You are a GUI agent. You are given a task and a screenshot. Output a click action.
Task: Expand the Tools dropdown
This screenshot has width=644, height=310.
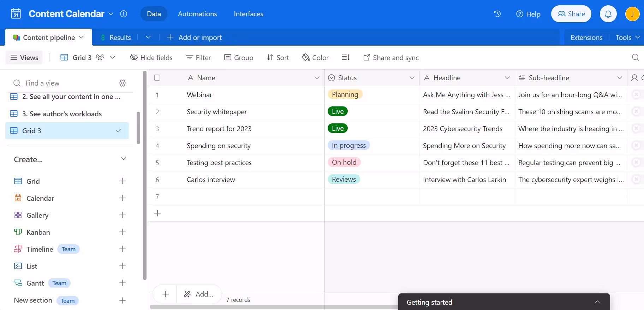coord(627,37)
